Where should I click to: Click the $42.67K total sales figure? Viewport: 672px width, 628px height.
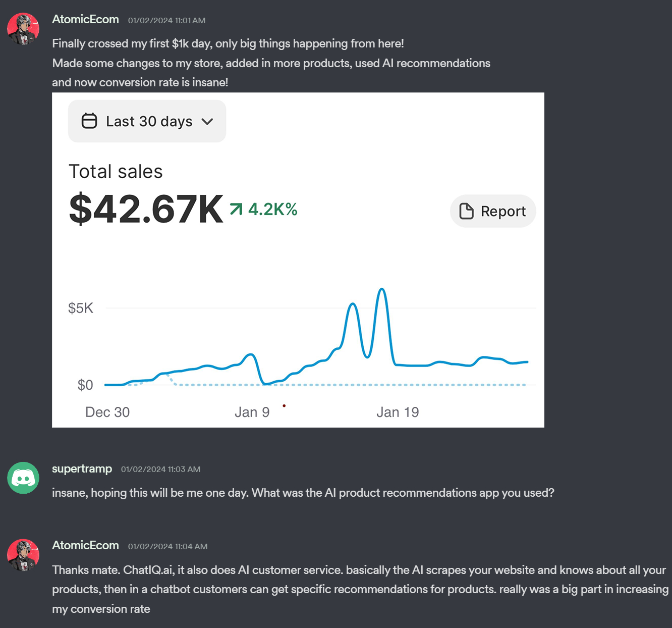146,209
